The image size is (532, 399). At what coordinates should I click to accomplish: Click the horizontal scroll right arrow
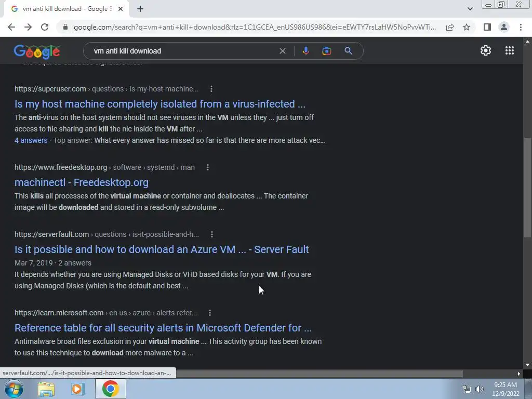pos(519,374)
